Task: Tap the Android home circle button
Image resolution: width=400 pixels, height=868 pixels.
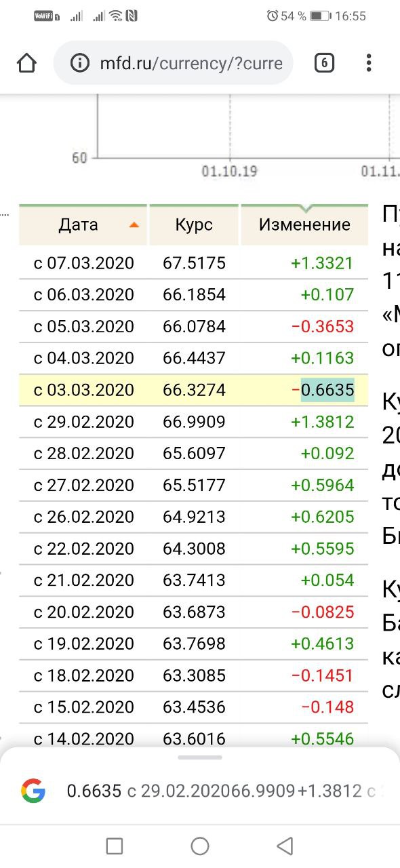Action: coord(200,846)
